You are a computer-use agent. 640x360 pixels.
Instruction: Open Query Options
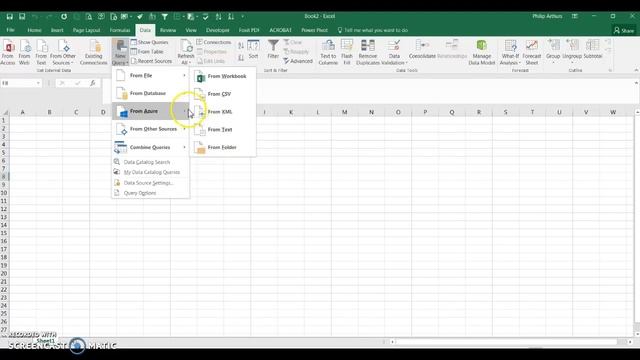pyautogui.click(x=151, y=193)
